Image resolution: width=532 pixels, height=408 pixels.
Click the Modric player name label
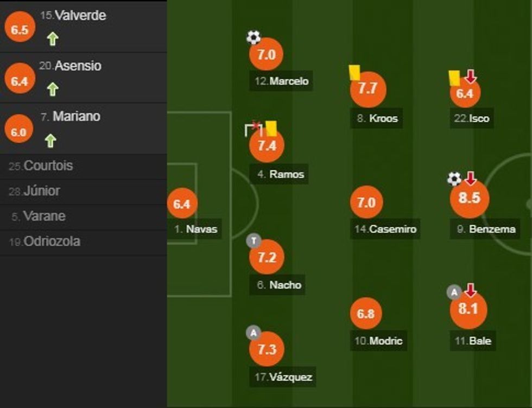coord(385,341)
